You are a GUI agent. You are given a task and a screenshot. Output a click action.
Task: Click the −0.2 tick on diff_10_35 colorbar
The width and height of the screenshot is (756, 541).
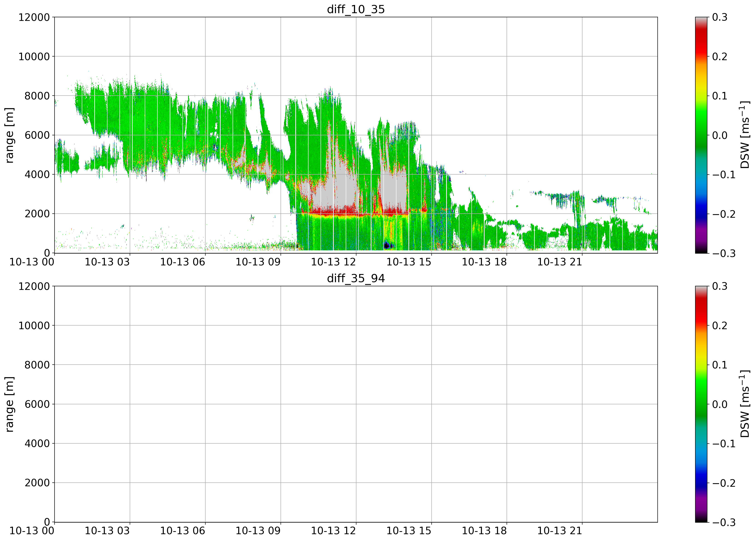click(x=724, y=214)
